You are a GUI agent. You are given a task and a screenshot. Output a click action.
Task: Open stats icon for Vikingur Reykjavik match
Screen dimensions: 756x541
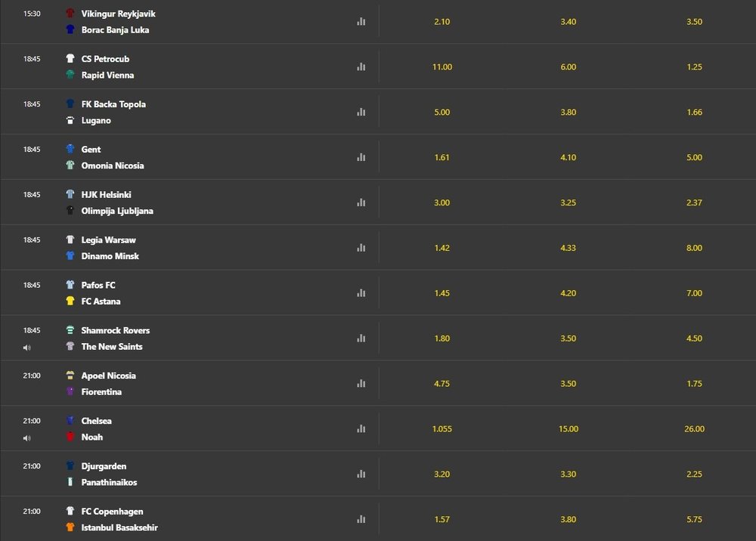361,22
